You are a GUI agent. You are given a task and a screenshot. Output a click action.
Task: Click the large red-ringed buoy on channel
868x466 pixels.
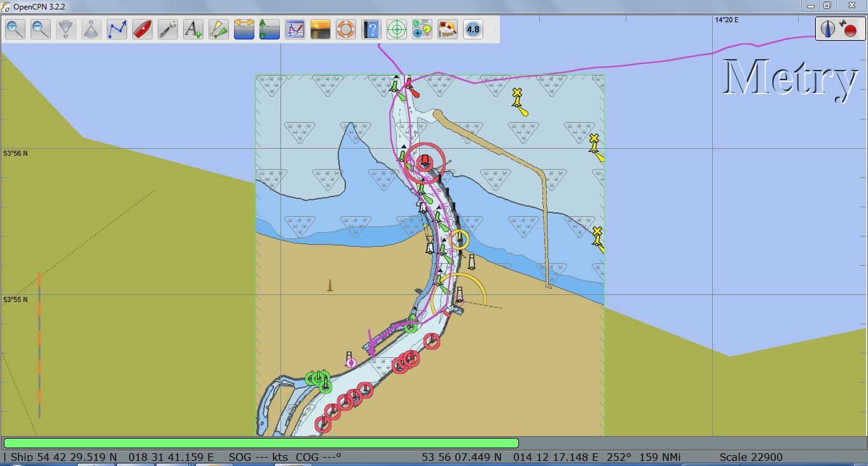pos(425,163)
